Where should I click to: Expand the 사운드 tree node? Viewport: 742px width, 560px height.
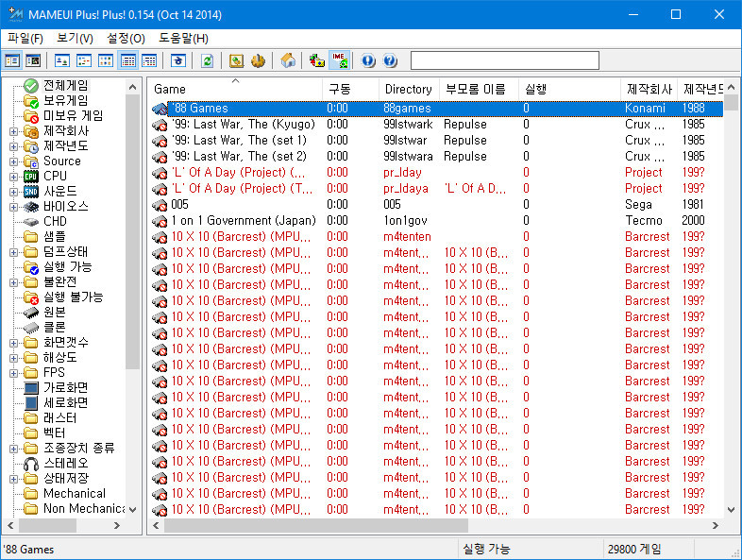click(x=14, y=193)
